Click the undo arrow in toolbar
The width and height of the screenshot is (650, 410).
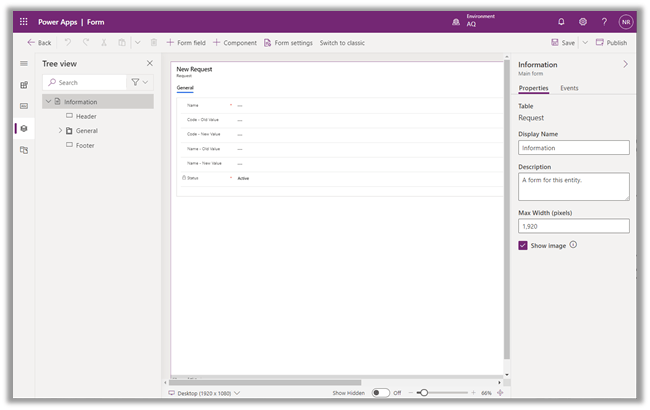pyautogui.click(x=68, y=43)
